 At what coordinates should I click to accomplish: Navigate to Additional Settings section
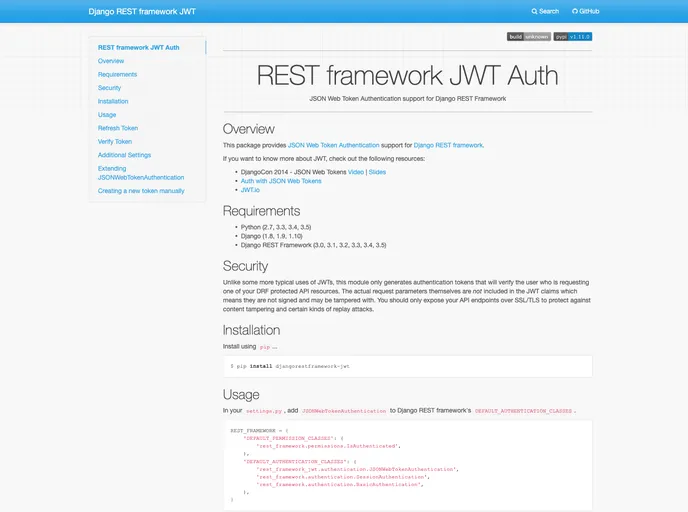coord(125,155)
